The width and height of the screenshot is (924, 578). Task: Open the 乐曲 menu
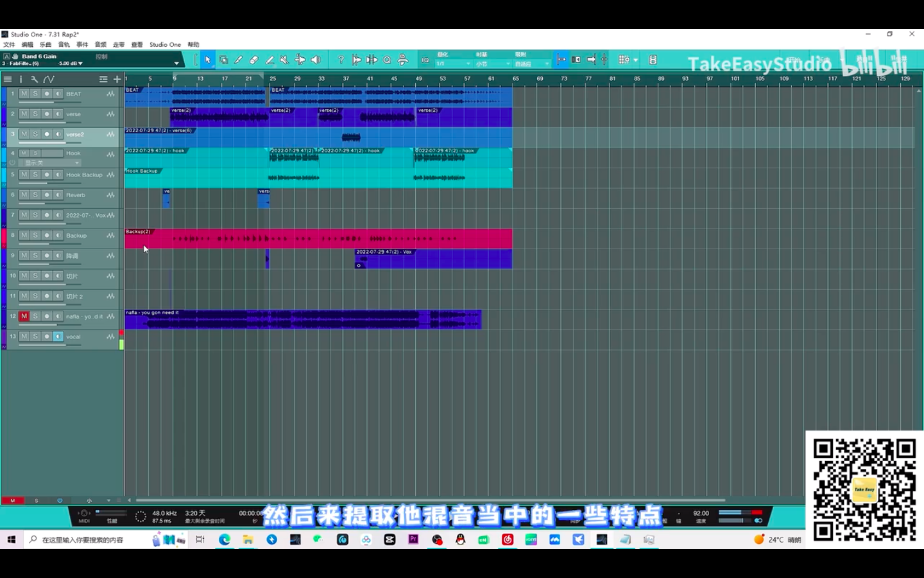pos(46,44)
